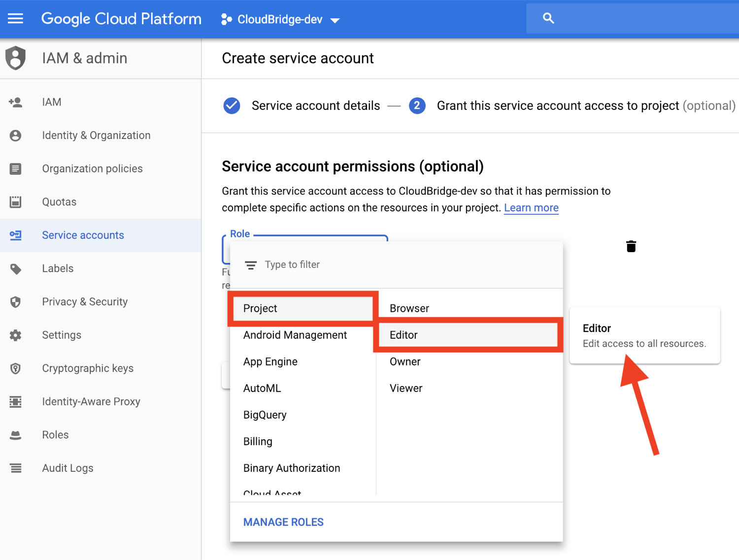The height and width of the screenshot is (560, 739).
Task: Select the AutoML role category
Action: 303,389
